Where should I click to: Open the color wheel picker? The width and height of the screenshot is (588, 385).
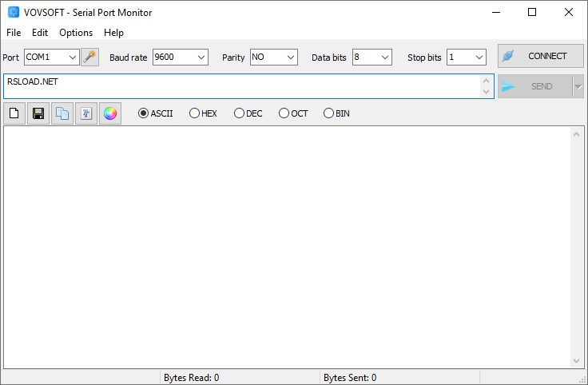click(x=110, y=113)
